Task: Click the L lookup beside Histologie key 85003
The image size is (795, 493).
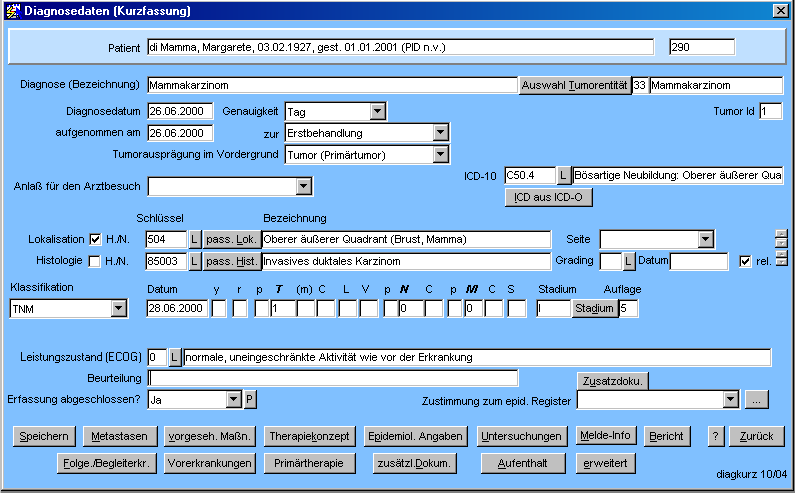Action: [195, 261]
